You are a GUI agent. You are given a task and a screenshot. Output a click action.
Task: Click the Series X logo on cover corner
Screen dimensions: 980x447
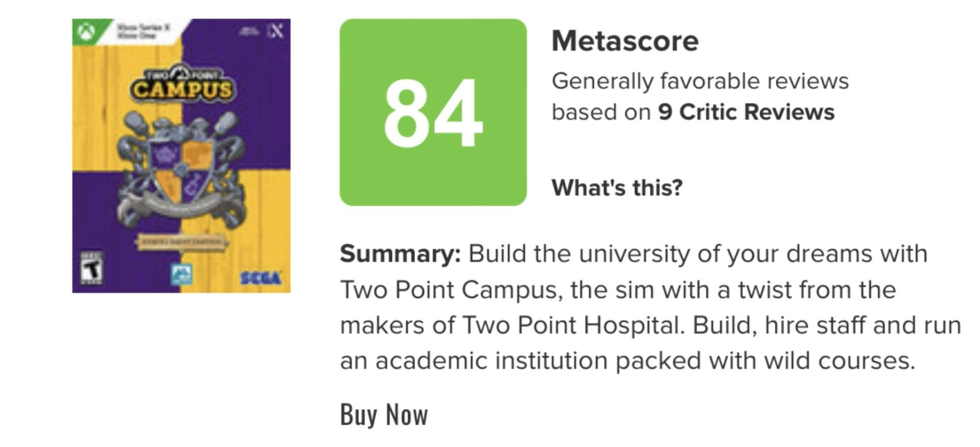click(276, 32)
